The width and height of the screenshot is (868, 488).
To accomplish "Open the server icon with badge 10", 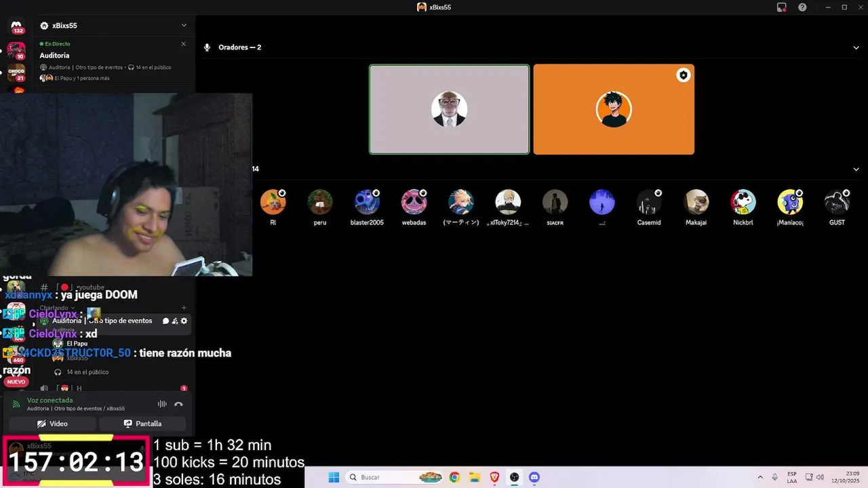I will click(x=16, y=50).
